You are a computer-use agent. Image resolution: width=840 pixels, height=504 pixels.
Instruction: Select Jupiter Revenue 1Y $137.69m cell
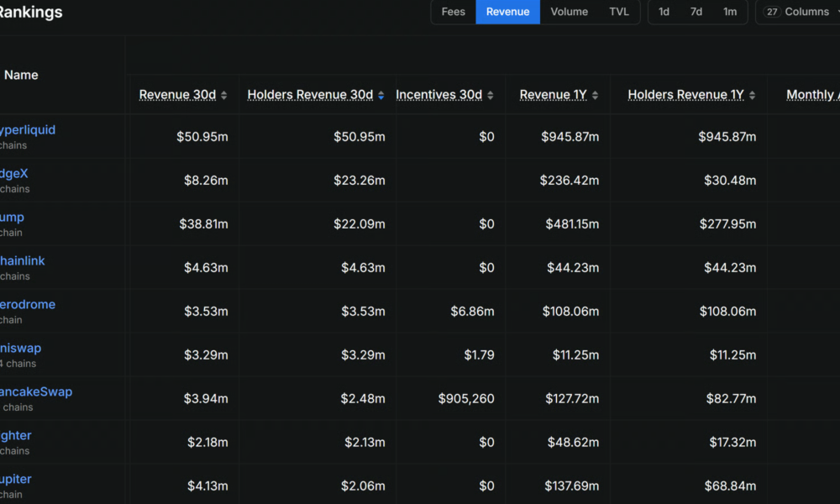coord(571,486)
